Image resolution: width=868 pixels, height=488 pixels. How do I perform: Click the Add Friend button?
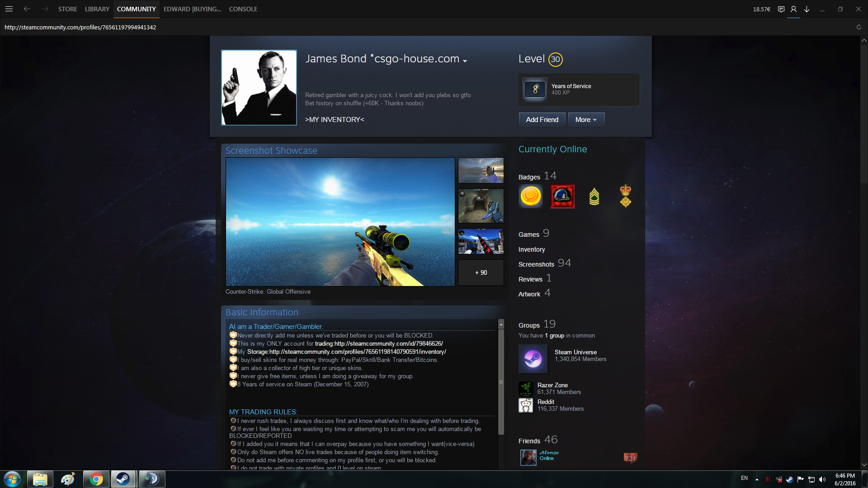tap(542, 120)
